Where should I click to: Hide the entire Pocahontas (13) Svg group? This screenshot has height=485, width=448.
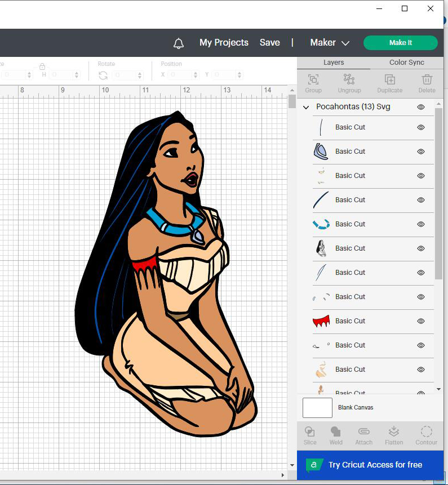click(x=421, y=107)
